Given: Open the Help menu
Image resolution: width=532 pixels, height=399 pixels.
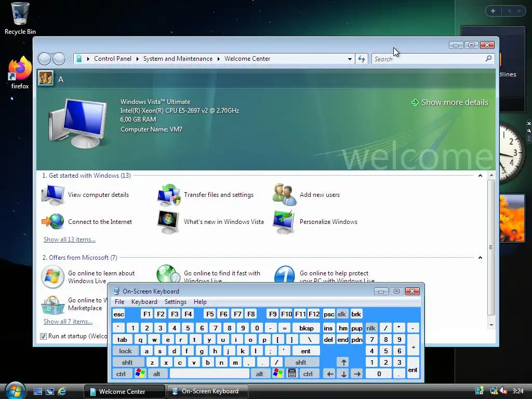Looking at the screenshot, I should (200, 302).
